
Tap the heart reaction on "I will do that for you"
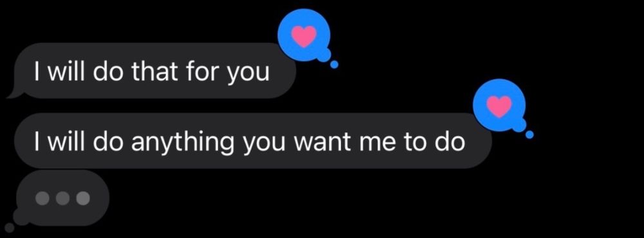(305, 35)
